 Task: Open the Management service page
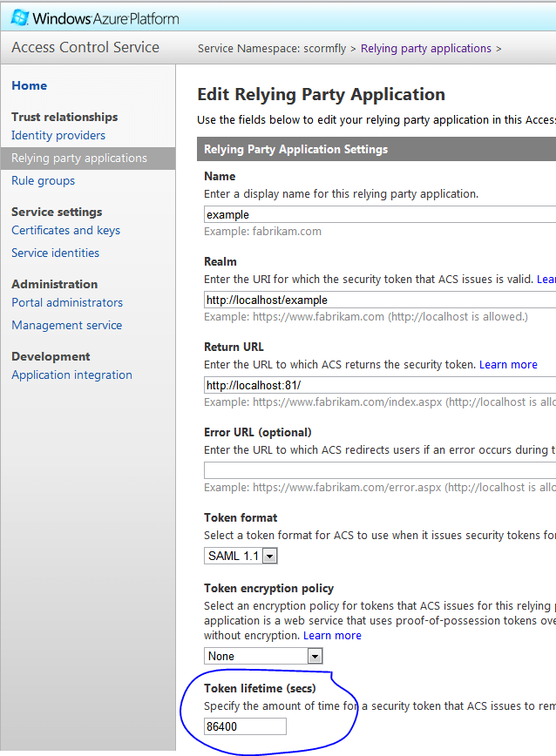pos(66,325)
